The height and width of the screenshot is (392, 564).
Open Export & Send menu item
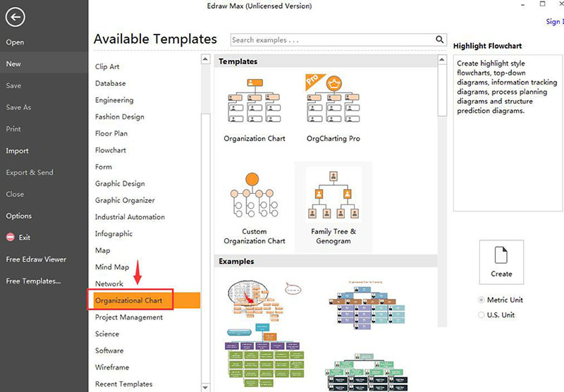coord(30,172)
